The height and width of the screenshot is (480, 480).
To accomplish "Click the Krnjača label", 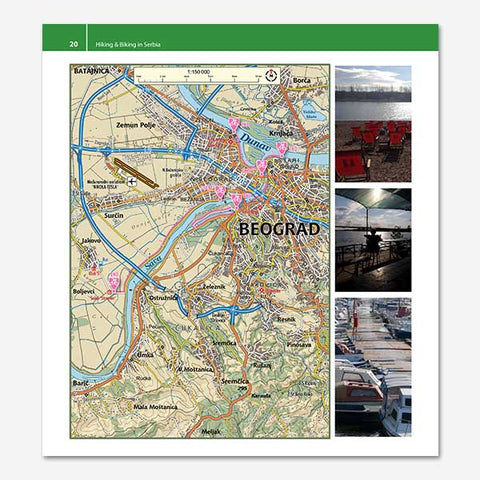I will coord(281,133).
